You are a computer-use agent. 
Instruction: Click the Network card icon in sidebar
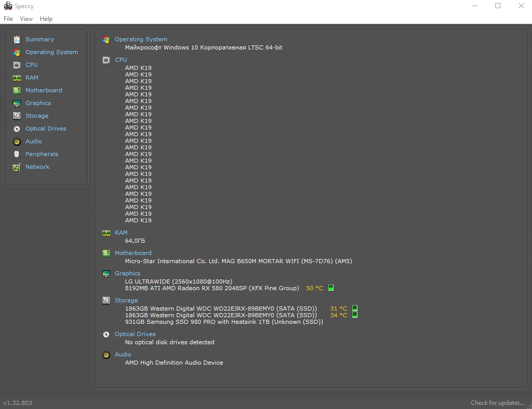click(x=17, y=167)
